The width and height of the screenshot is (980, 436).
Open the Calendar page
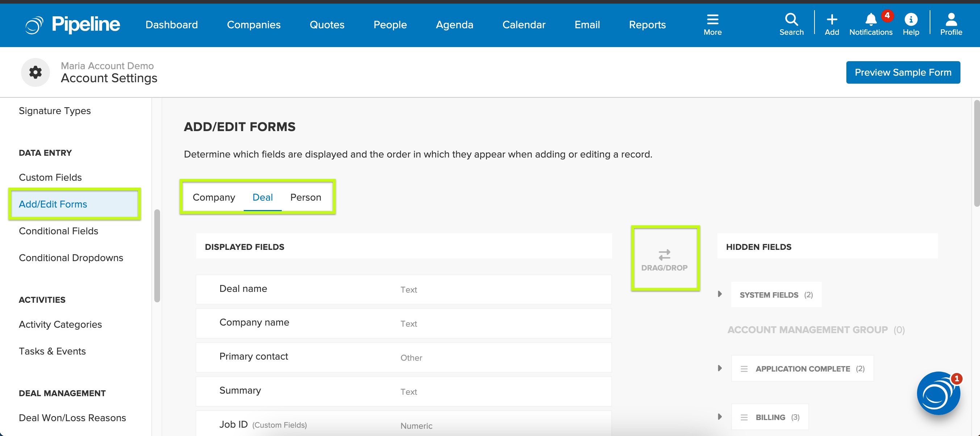coord(524,25)
